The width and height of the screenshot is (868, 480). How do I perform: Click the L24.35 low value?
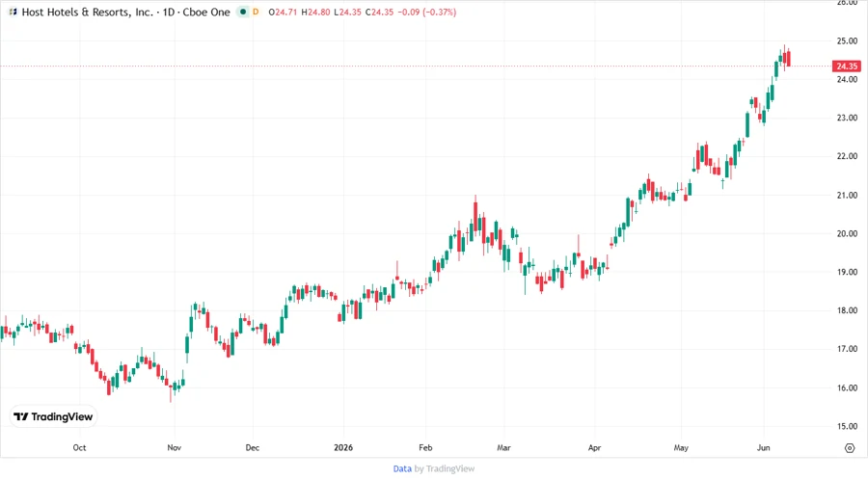pos(347,12)
